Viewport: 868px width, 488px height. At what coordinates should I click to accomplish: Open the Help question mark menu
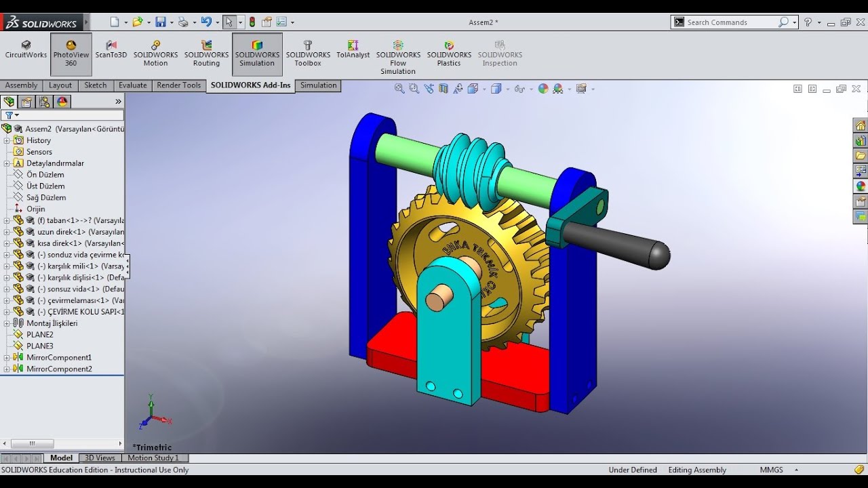pos(808,22)
